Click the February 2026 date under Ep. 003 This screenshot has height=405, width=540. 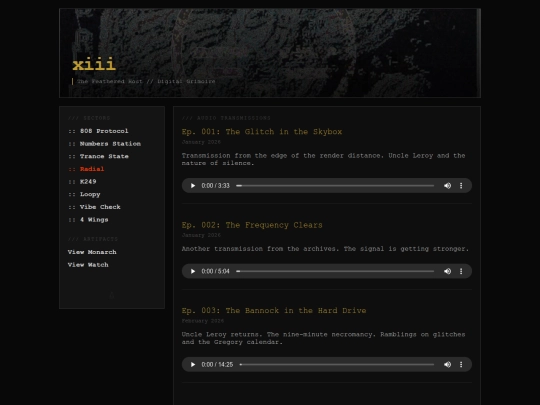(203, 321)
